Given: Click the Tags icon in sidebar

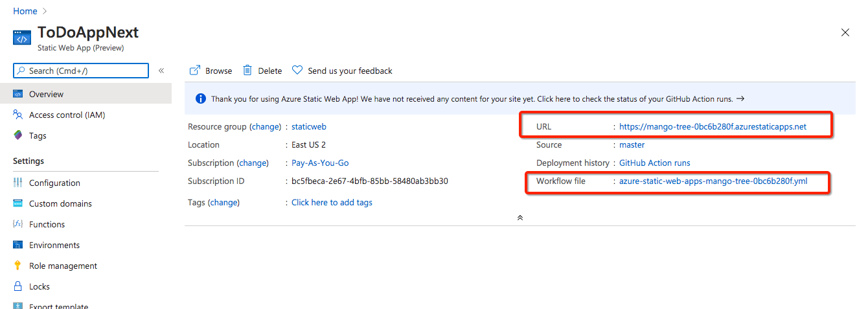Looking at the screenshot, I should pyautogui.click(x=18, y=135).
